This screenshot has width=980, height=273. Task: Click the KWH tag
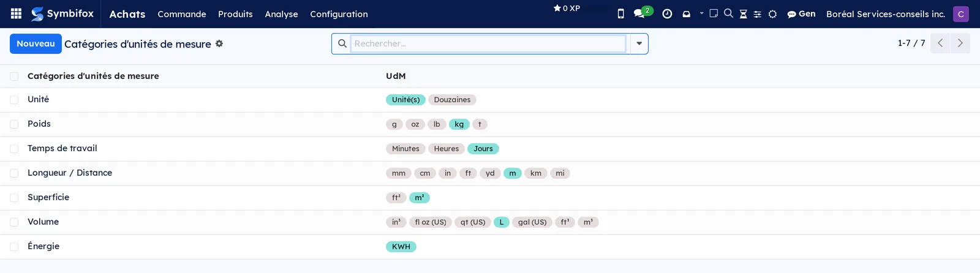pyautogui.click(x=401, y=247)
